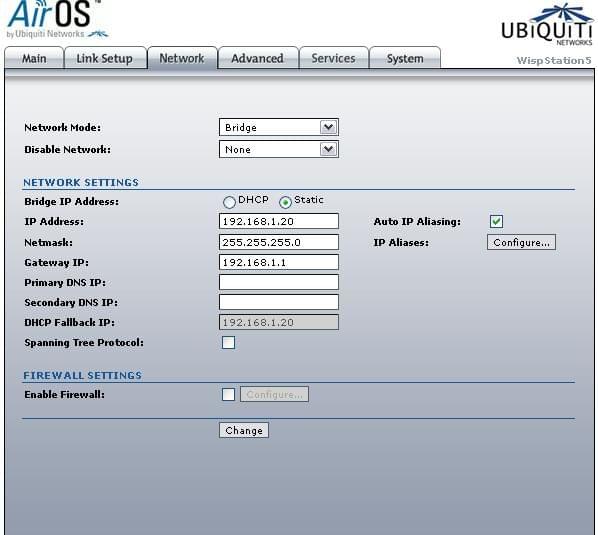Enable Spanning Tree Protocol checkbox
Image resolution: width=598 pixels, height=535 pixels.
tap(228, 342)
